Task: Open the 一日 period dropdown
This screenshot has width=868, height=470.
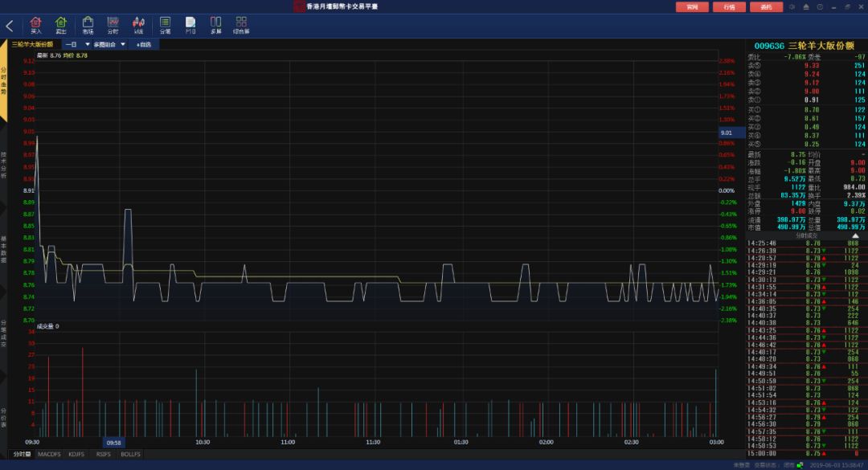Action: pyautogui.click(x=77, y=44)
